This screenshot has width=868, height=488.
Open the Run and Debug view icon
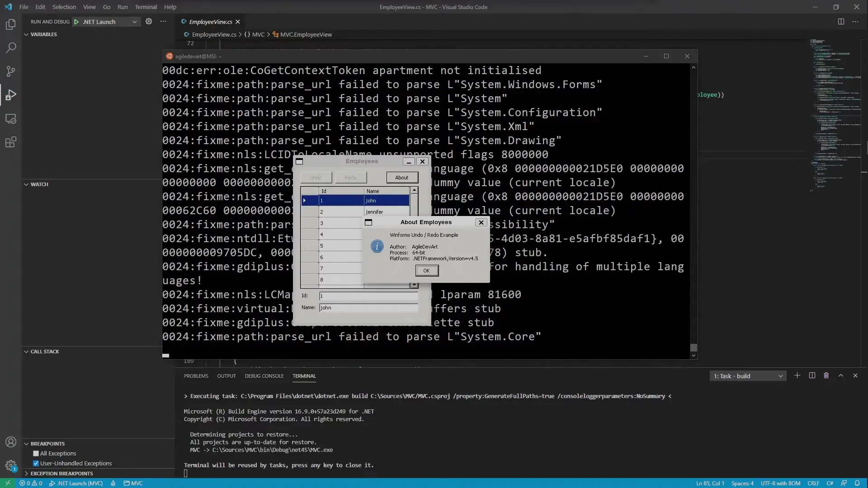(x=11, y=95)
